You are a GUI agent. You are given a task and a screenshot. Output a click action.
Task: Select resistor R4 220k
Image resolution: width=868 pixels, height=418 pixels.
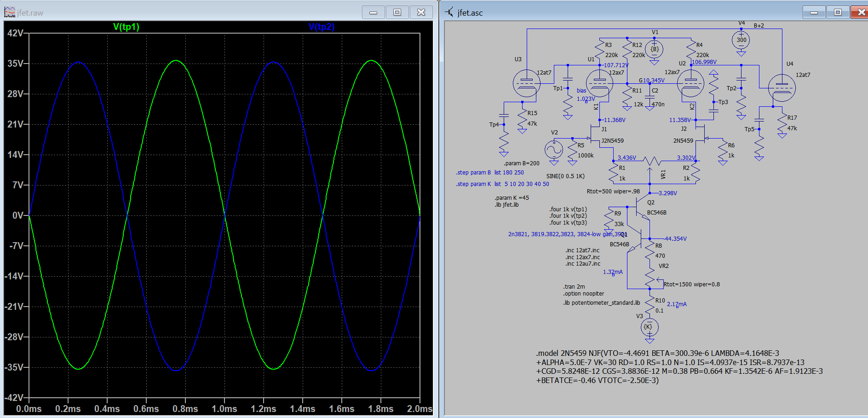691,49
